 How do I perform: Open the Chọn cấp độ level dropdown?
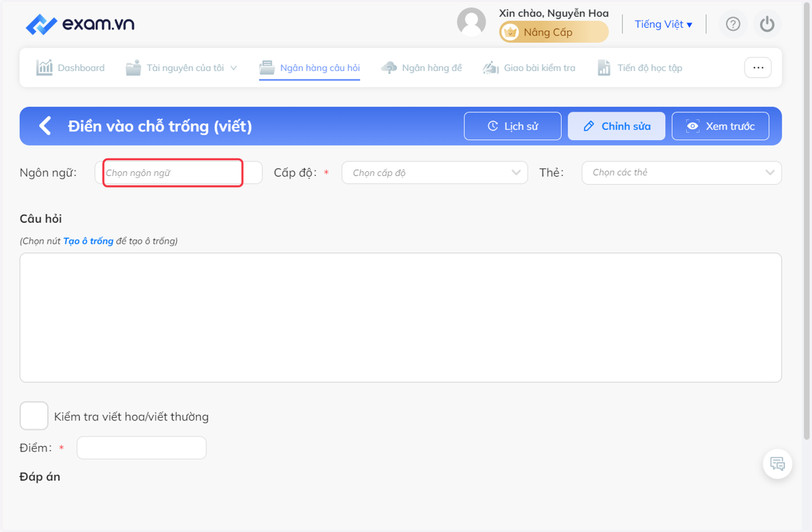coord(435,173)
